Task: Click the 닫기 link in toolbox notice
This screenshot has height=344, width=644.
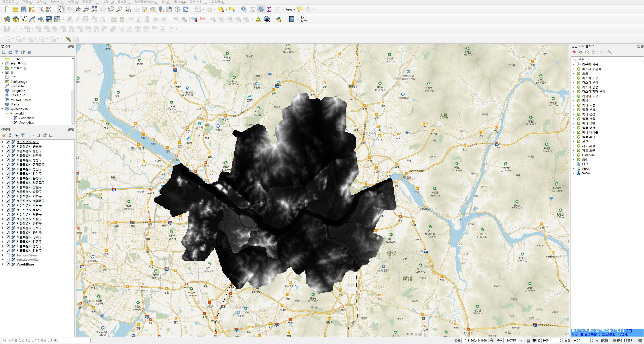Action: click(624, 334)
